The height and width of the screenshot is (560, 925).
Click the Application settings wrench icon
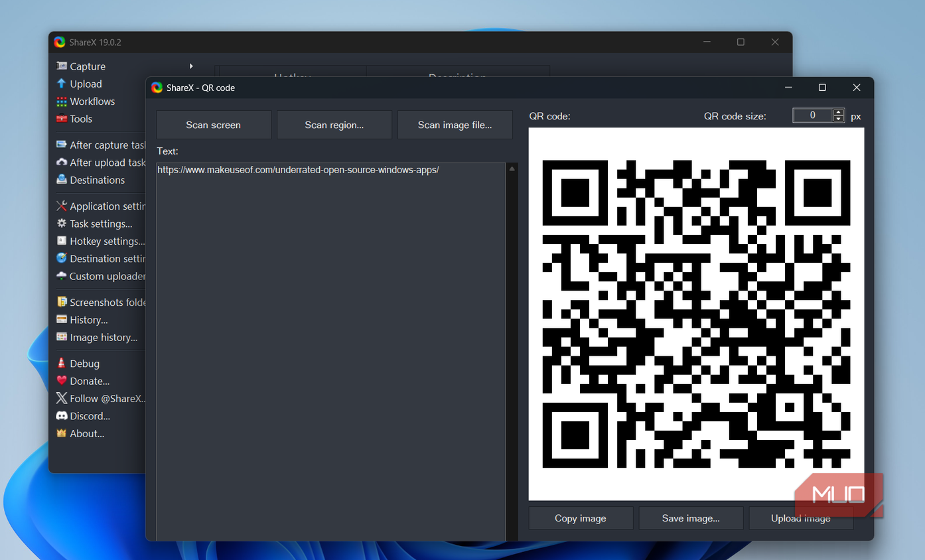pyautogui.click(x=62, y=206)
